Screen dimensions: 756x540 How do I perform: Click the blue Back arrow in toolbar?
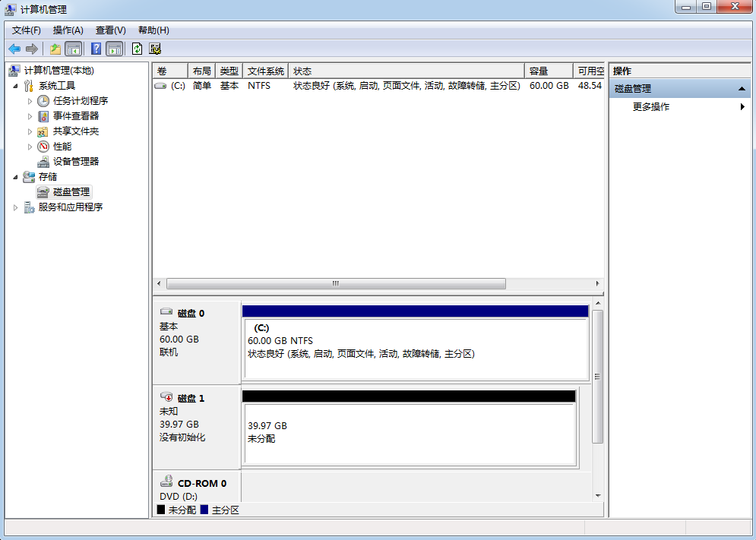(x=14, y=49)
